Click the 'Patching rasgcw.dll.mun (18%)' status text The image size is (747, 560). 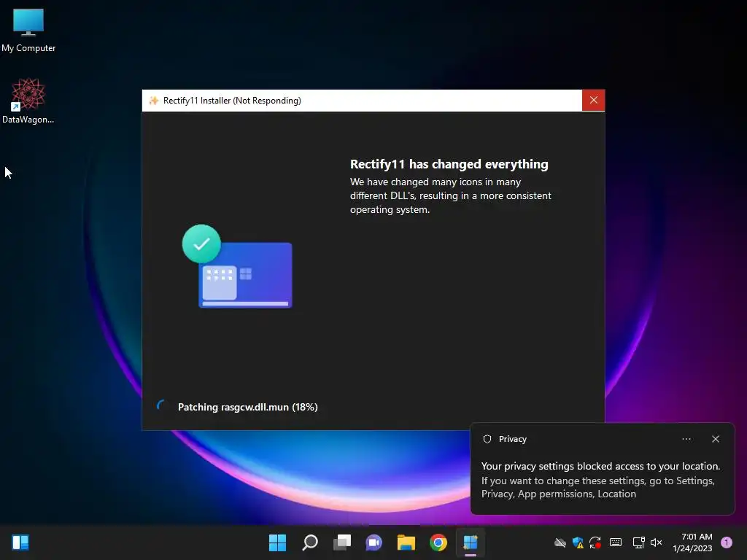(x=248, y=407)
